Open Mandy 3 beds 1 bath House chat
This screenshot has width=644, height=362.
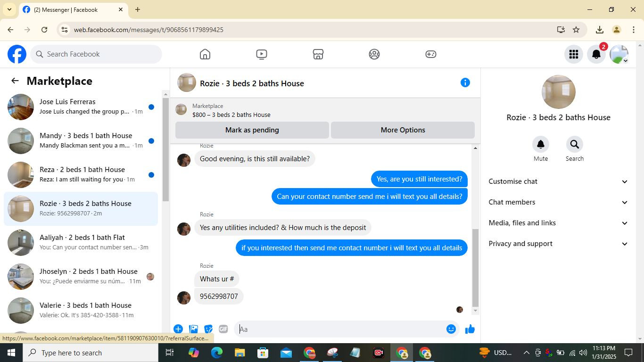[81, 141]
